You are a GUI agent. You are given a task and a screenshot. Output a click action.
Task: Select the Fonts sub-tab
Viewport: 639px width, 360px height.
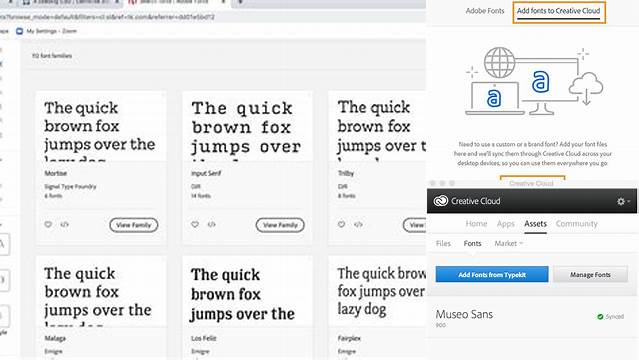[472, 243]
